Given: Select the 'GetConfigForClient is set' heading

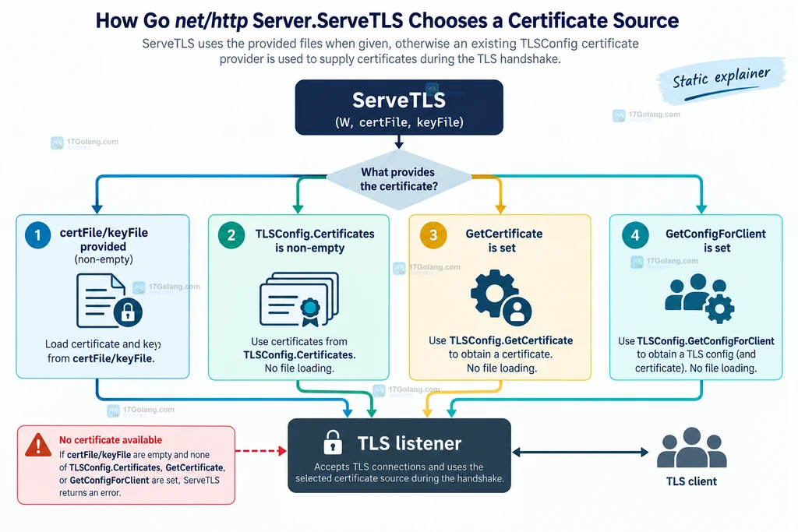Looking at the screenshot, I should tap(715, 241).
